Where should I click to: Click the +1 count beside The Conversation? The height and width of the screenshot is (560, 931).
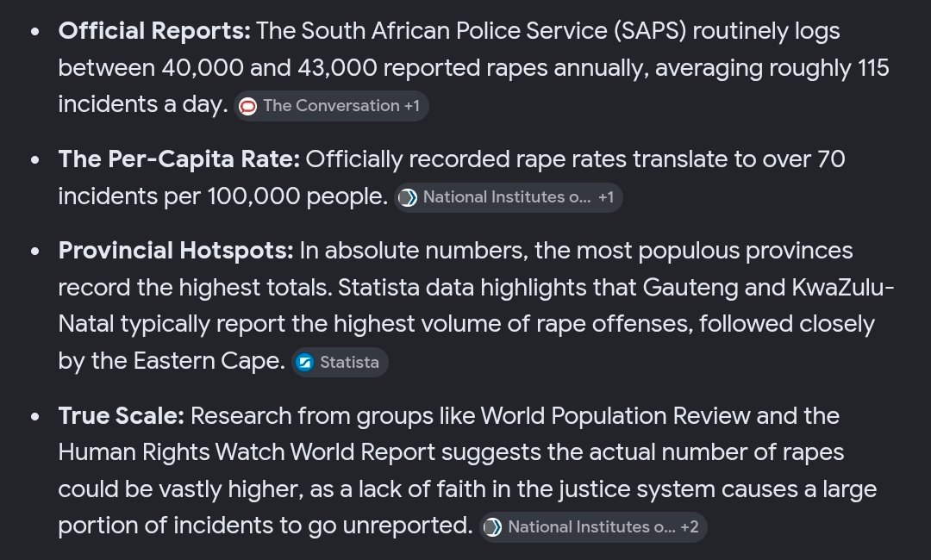411,106
